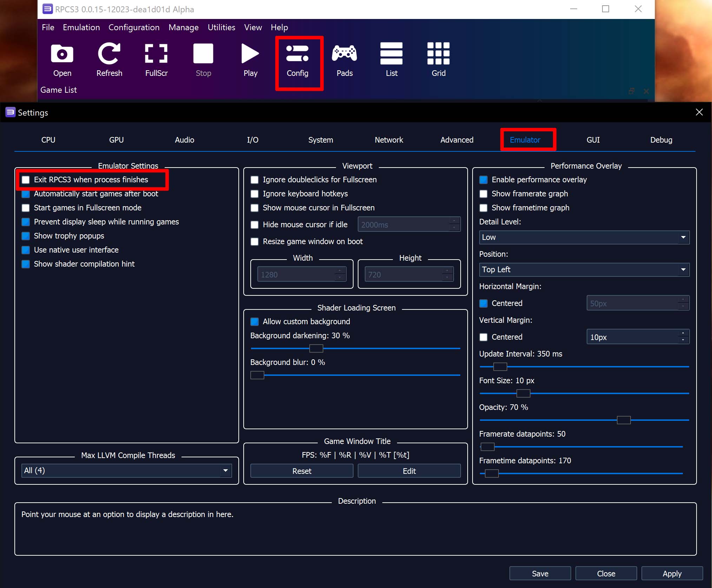Click the Save button
The width and height of the screenshot is (712, 588).
click(540, 574)
